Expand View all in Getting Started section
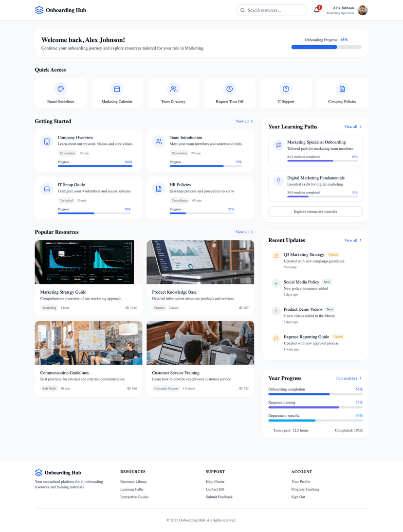This screenshot has height=532, width=403. tap(244, 121)
